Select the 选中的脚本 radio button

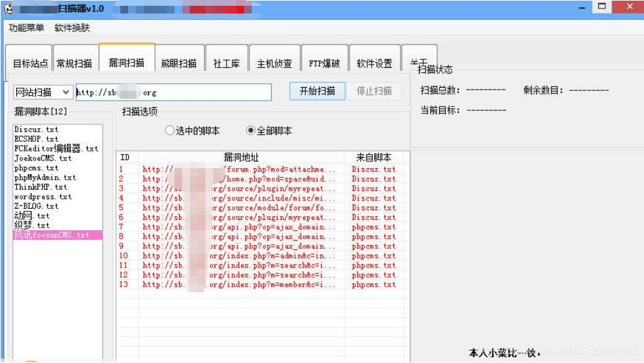(x=192, y=131)
